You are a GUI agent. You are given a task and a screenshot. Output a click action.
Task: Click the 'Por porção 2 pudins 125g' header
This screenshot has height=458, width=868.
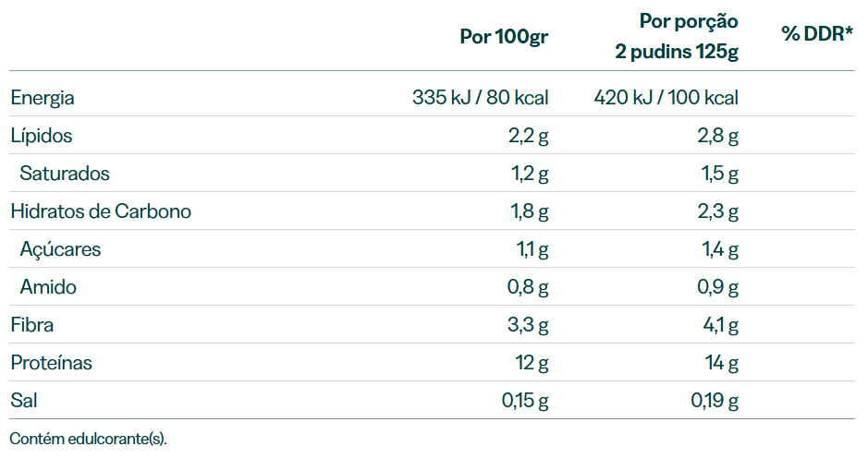677,36
